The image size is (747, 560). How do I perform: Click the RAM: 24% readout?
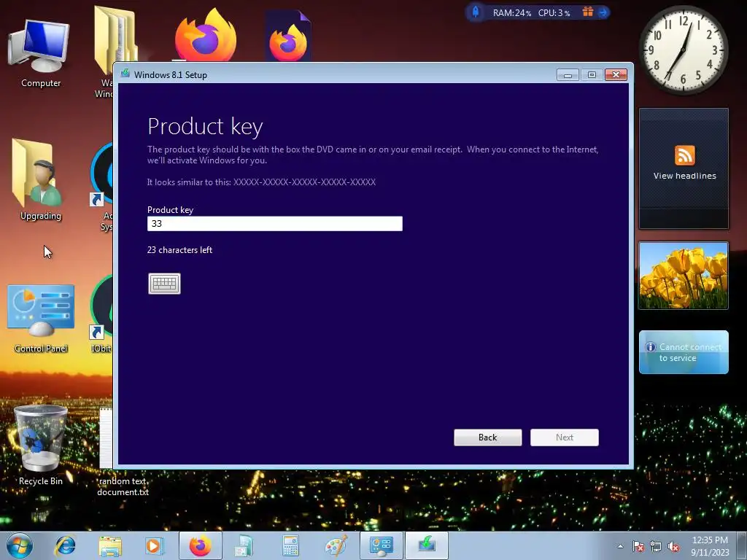[x=512, y=13]
